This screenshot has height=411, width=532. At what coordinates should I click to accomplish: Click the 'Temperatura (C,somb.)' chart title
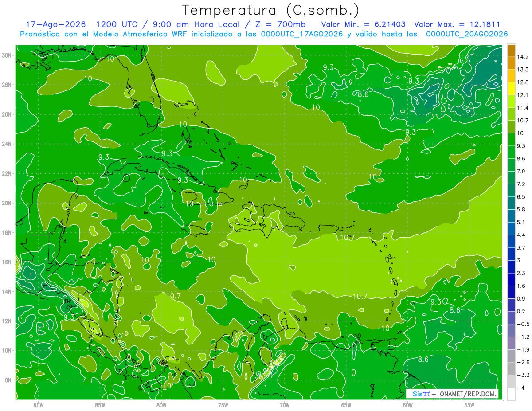point(271,10)
